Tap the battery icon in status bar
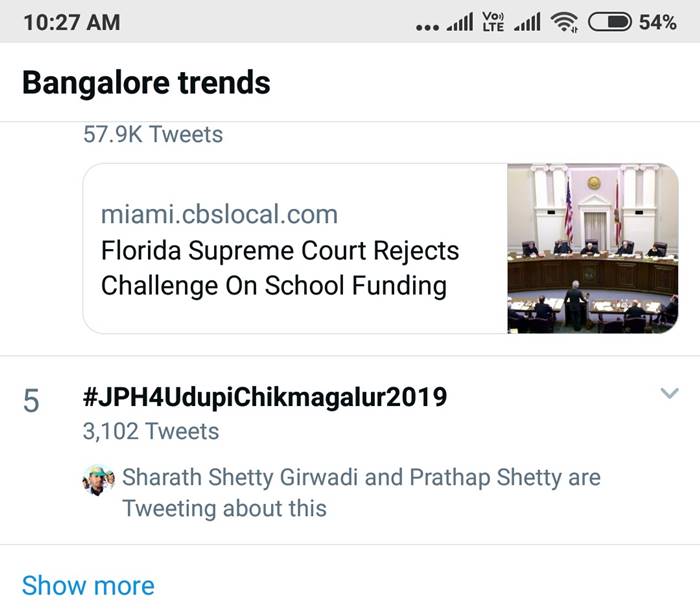 point(609,22)
